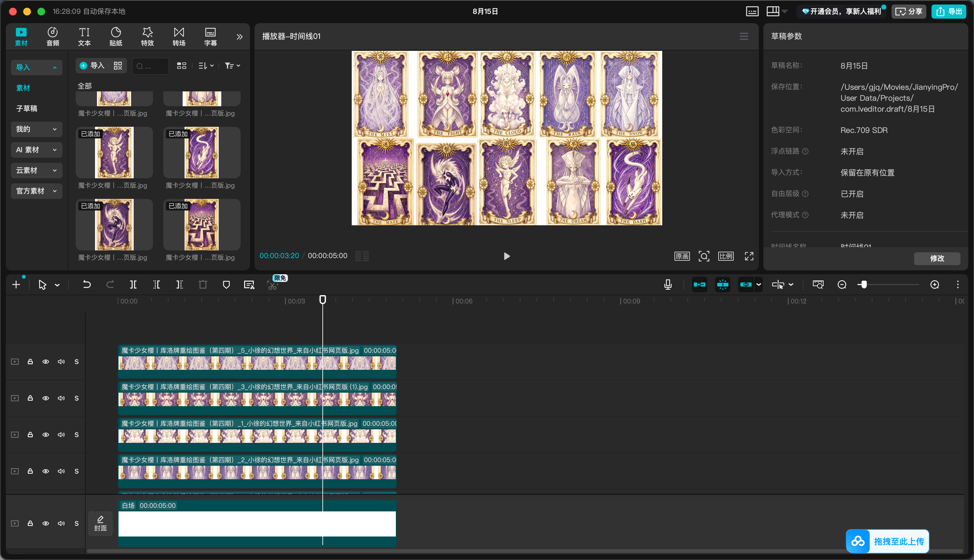Screen dimensions: 974x560
Task: Click the microphone record voiceover icon
Action: (668, 285)
